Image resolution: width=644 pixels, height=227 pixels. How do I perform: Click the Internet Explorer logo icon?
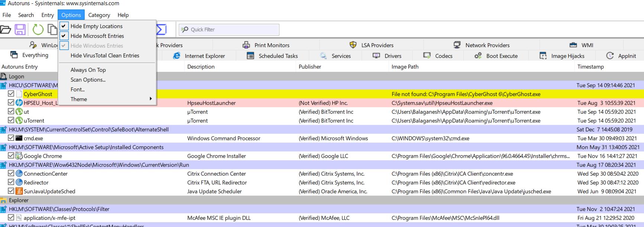[x=177, y=56]
